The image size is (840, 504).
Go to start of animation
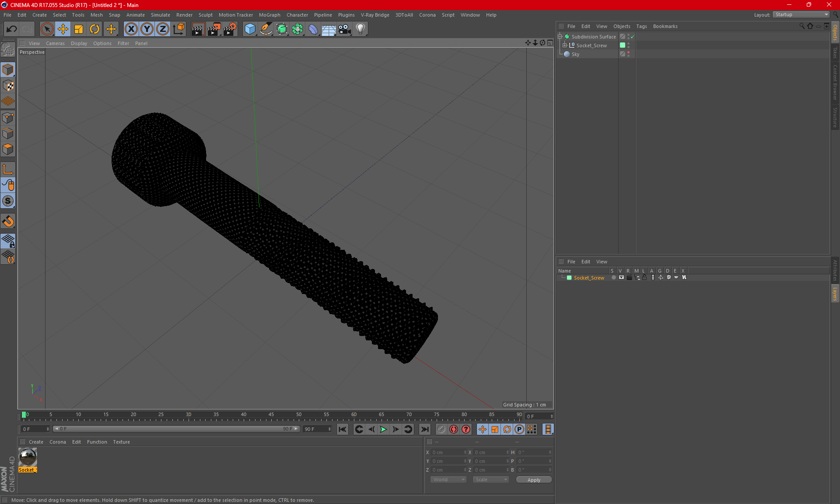pos(343,429)
